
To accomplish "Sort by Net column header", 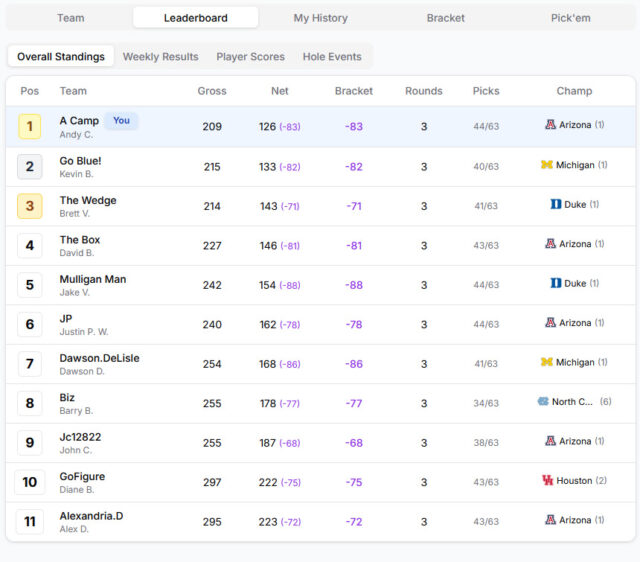I will coord(280,91).
